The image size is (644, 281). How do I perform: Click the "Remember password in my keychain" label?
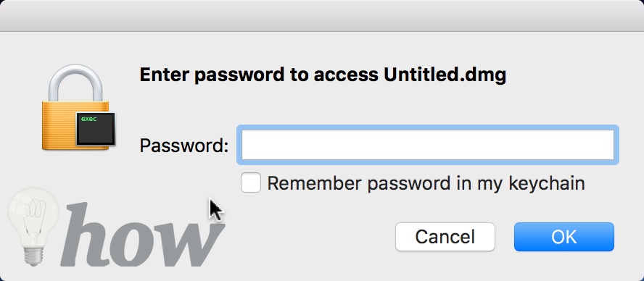[426, 183]
